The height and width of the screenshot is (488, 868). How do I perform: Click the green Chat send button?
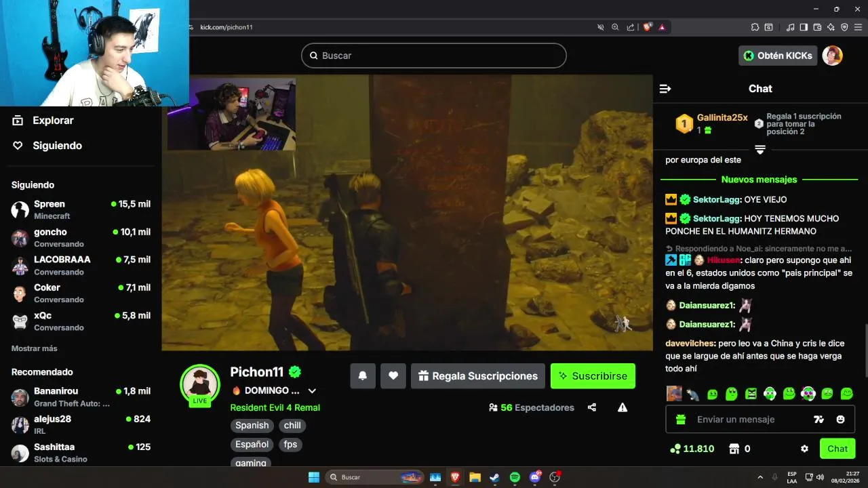837,449
